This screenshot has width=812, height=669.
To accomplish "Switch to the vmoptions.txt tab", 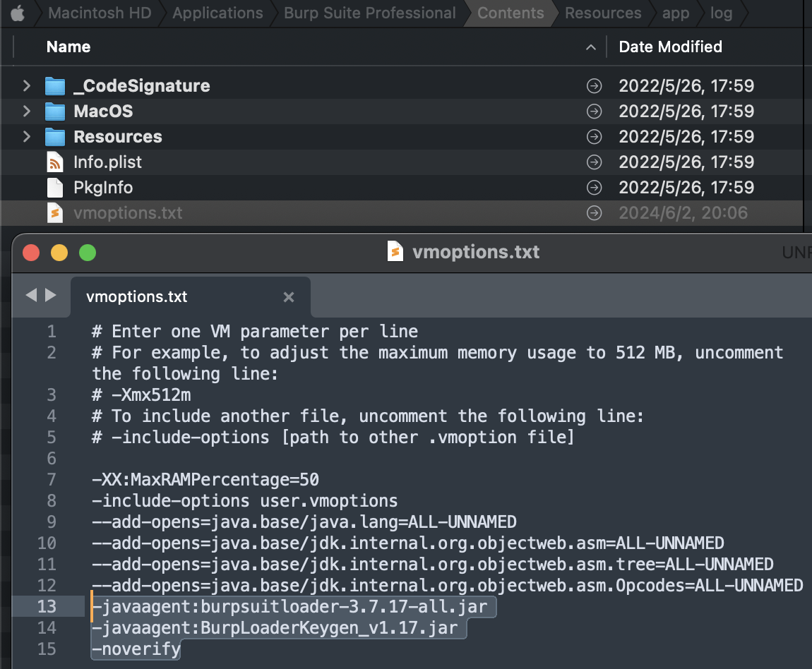I will click(190, 297).
